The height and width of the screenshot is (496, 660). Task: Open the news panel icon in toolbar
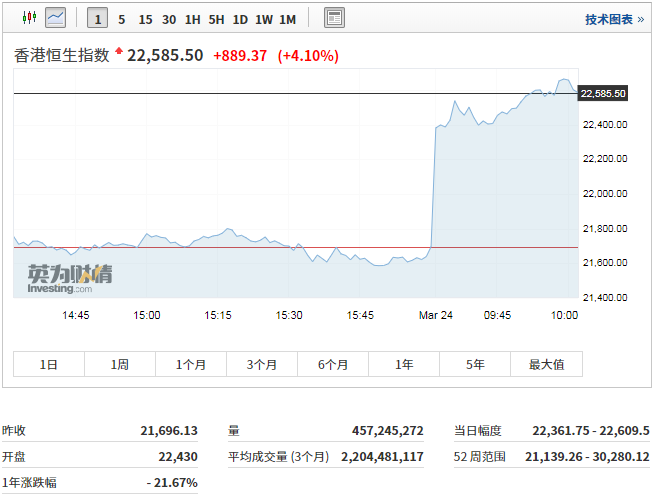(x=334, y=18)
